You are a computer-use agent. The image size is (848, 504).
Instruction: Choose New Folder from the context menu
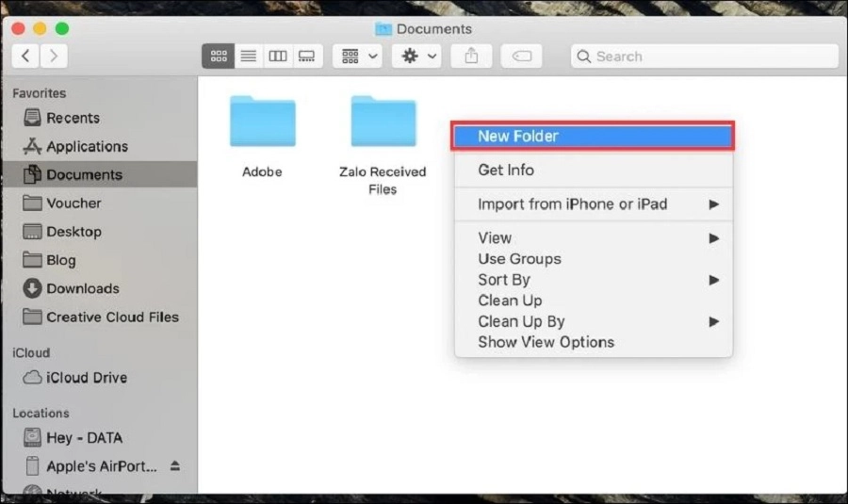tap(593, 137)
